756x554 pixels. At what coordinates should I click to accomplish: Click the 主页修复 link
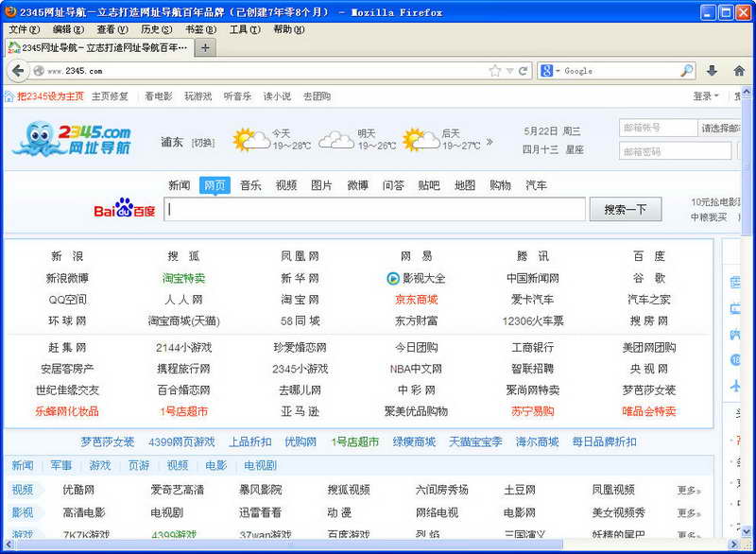pos(110,96)
